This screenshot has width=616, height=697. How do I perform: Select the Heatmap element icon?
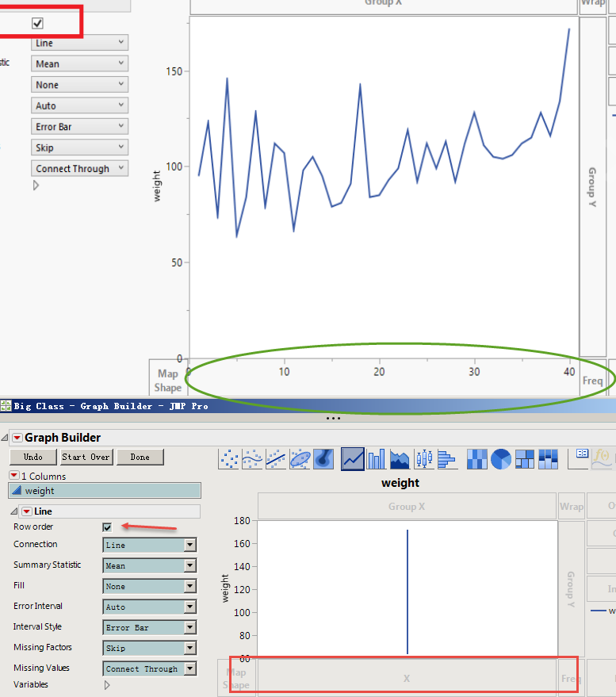click(x=477, y=459)
